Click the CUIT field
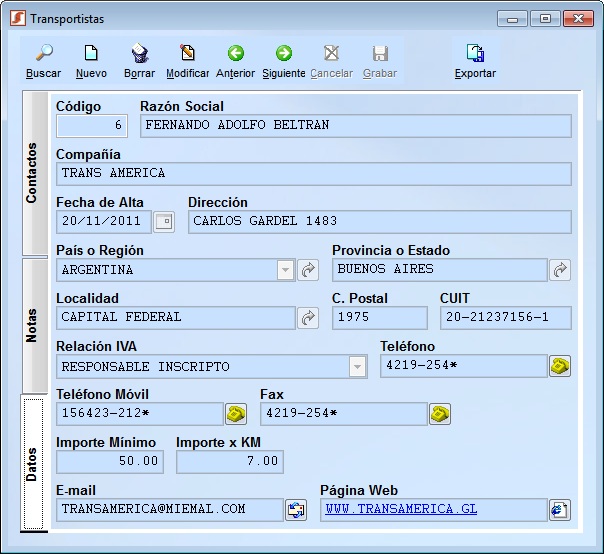Screen dimensions: 604x554 (x=506, y=318)
